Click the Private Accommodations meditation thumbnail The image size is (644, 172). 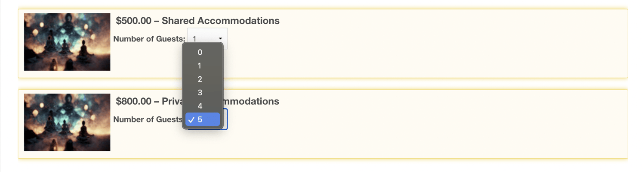[x=67, y=122]
